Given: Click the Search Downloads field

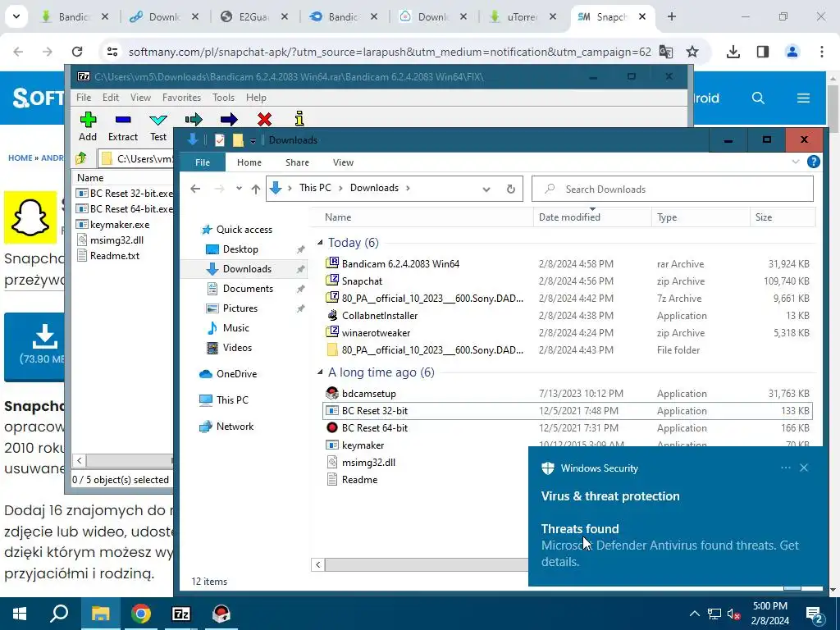Looking at the screenshot, I should coord(673,189).
